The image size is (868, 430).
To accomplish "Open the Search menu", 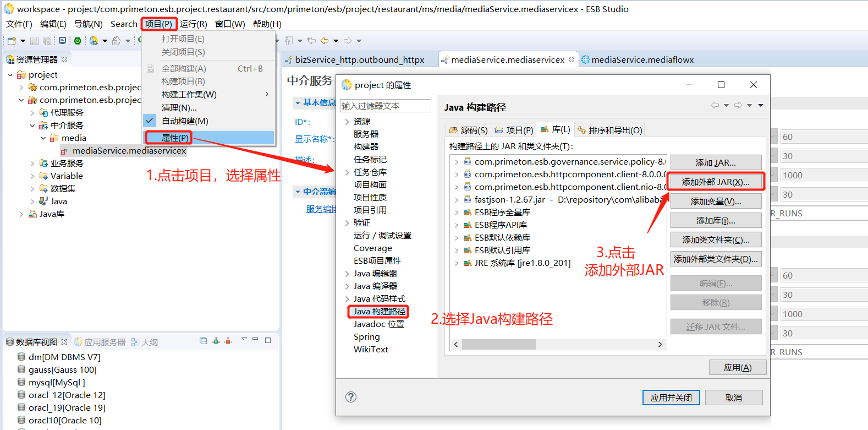I will pos(124,24).
